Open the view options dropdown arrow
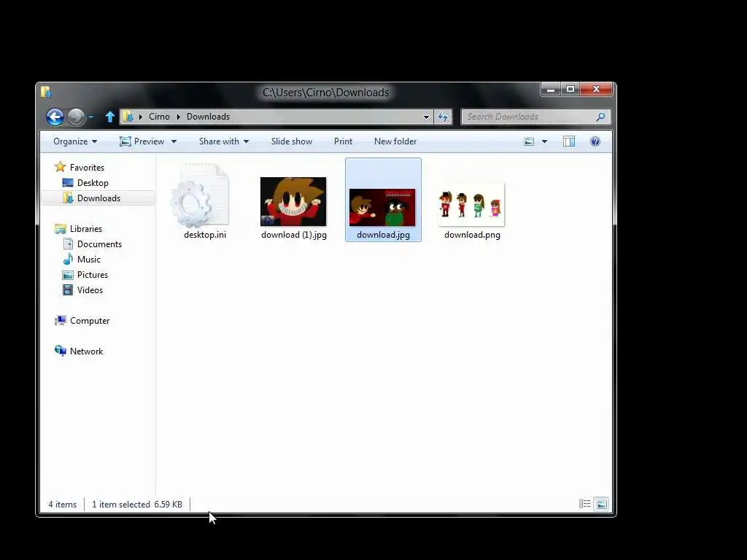 [544, 141]
